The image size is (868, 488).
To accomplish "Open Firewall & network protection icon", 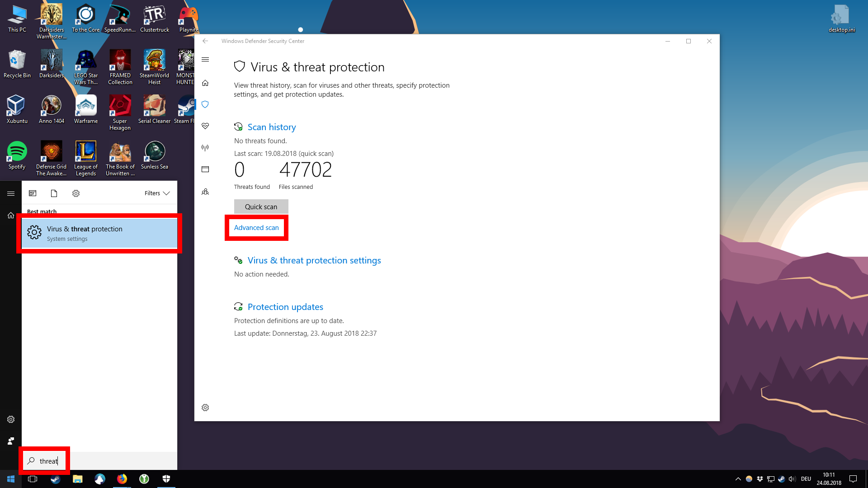I will (205, 148).
